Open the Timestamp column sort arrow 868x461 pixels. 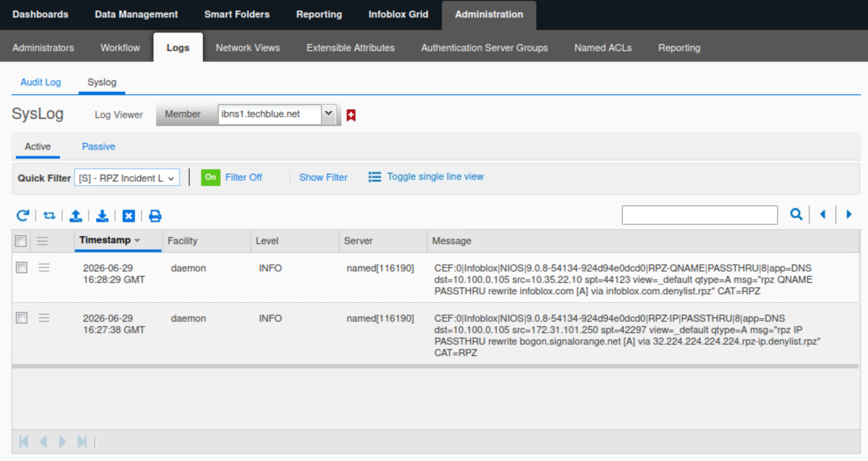tap(137, 240)
